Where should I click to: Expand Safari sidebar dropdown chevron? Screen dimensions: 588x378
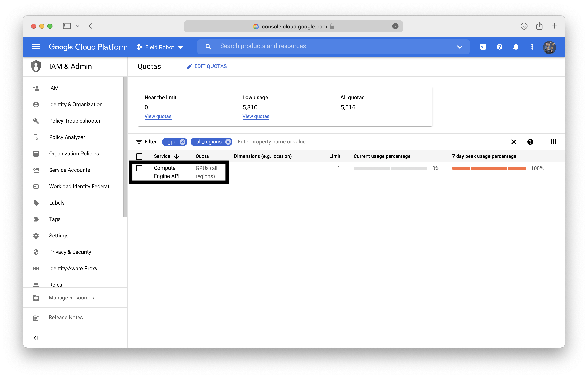point(78,26)
